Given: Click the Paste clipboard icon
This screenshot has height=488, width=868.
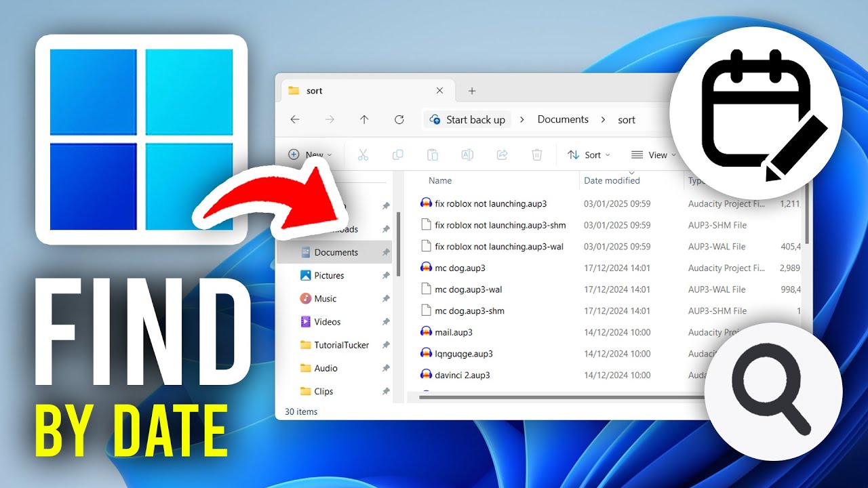Looking at the screenshot, I should pos(433,155).
